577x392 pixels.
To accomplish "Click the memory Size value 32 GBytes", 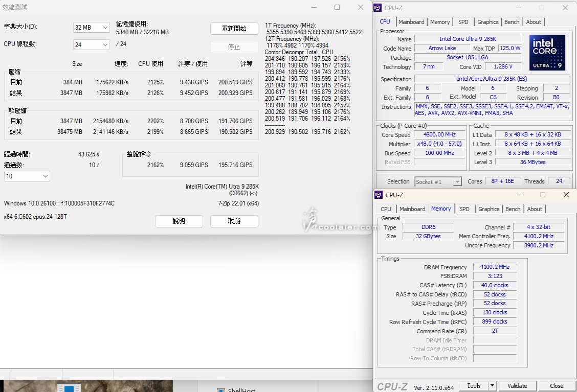I will pyautogui.click(x=428, y=236).
